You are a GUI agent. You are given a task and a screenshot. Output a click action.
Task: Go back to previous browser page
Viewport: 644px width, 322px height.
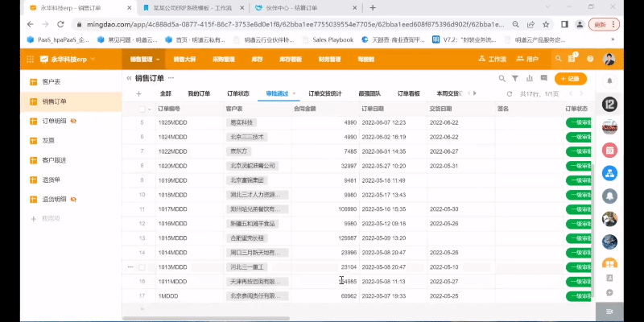(x=30, y=24)
